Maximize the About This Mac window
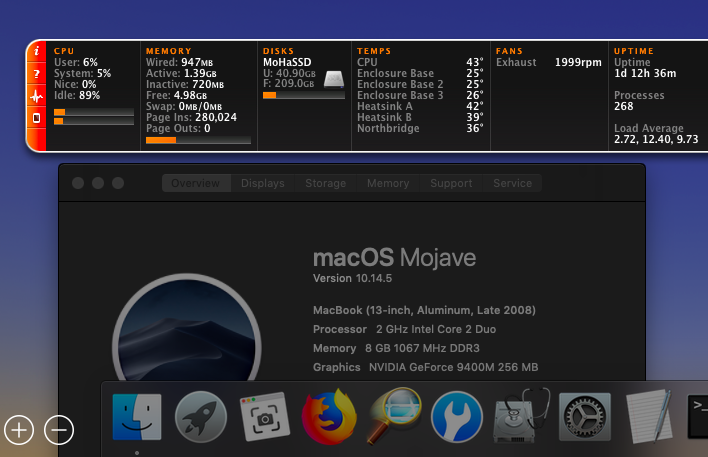Image resolution: width=708 pixels, height=457 pixels. 118,183
